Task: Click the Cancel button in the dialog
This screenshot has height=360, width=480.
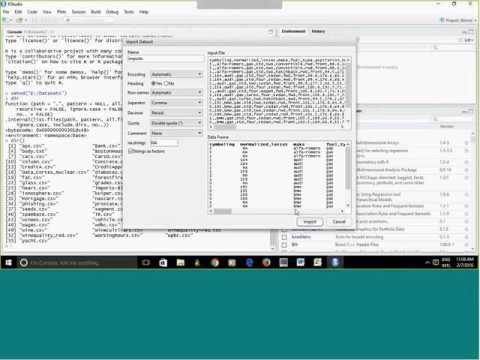Action: pyautogui.click(x=339, y=222)
